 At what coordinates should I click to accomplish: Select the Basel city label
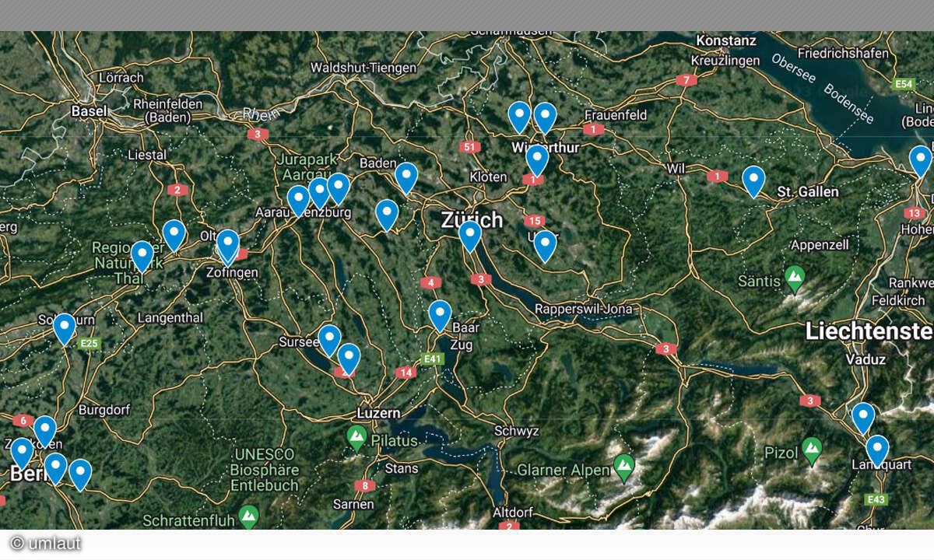coord(90,112)
